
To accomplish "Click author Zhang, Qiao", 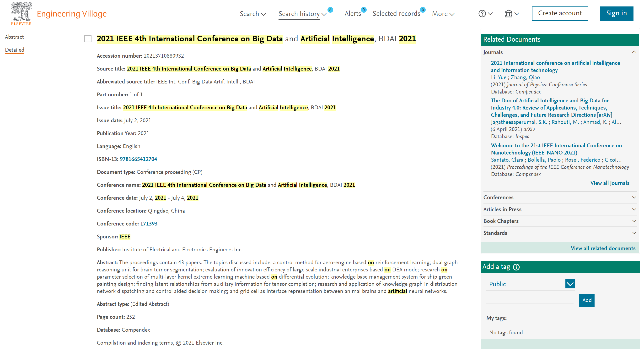I will click(525, 77).
